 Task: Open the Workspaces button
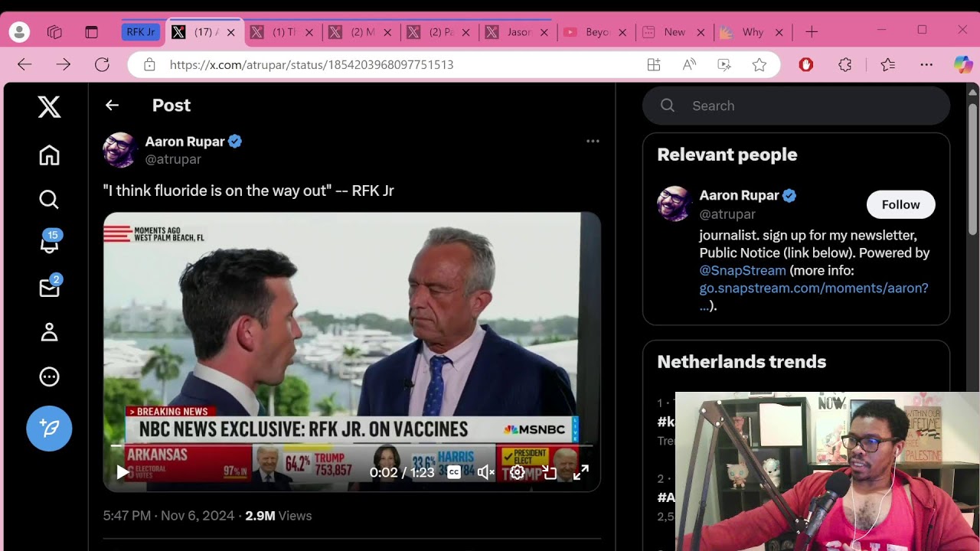pos(54,32)
